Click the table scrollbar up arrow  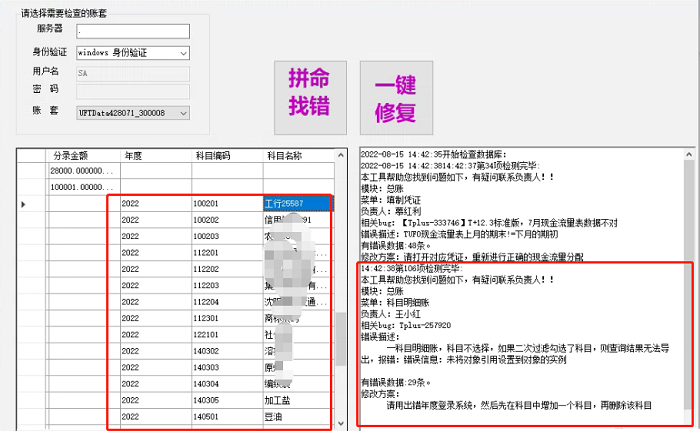click(341, 155)
